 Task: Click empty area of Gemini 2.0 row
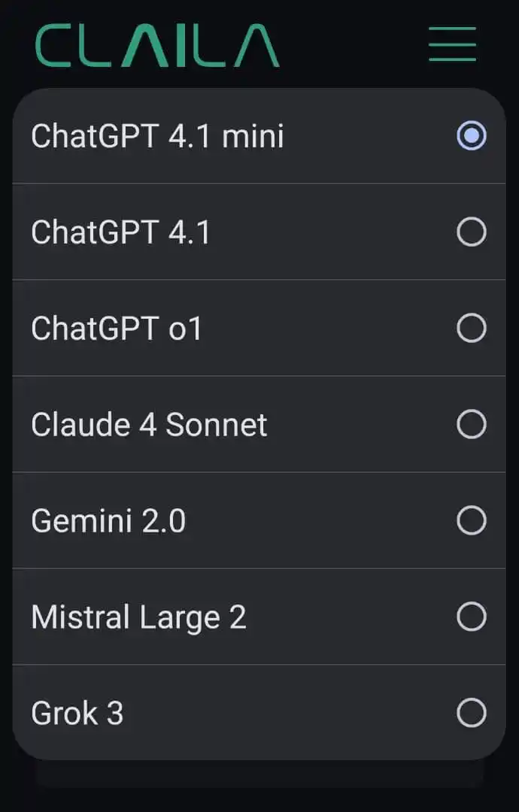tap(321, 520)
